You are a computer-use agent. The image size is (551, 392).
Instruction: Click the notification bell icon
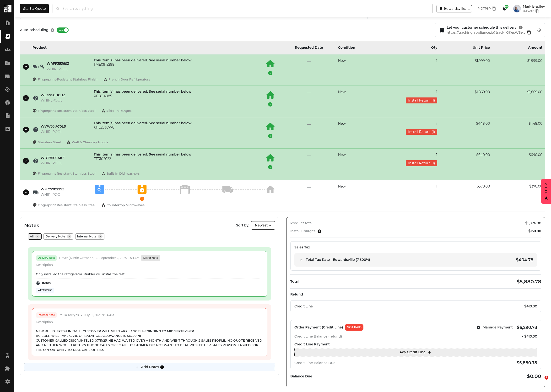(x=504, y=9)
